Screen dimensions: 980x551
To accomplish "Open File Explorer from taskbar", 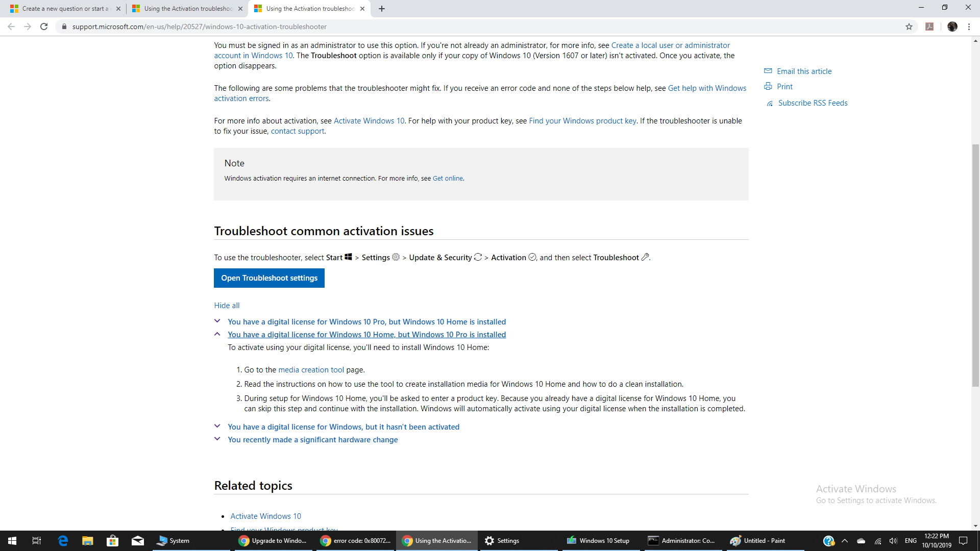I will (88, 541).
